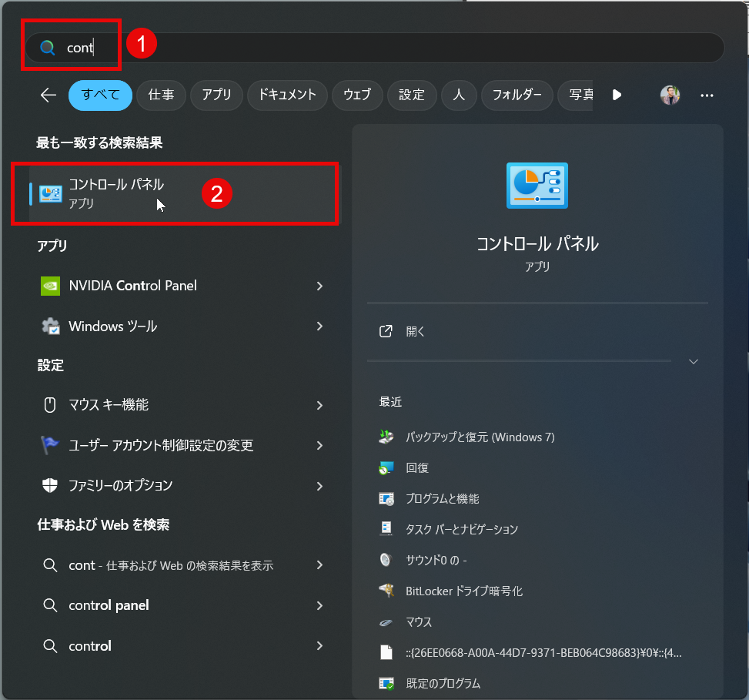Viewport: 749px width, 700px height.
Task: Click the プログラムと機能 icon
Action: point(386,499)
